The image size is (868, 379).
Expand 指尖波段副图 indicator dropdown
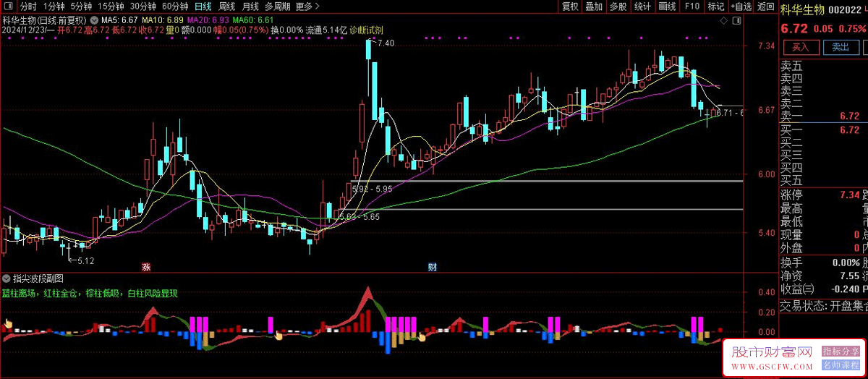[x=7, y=278]
